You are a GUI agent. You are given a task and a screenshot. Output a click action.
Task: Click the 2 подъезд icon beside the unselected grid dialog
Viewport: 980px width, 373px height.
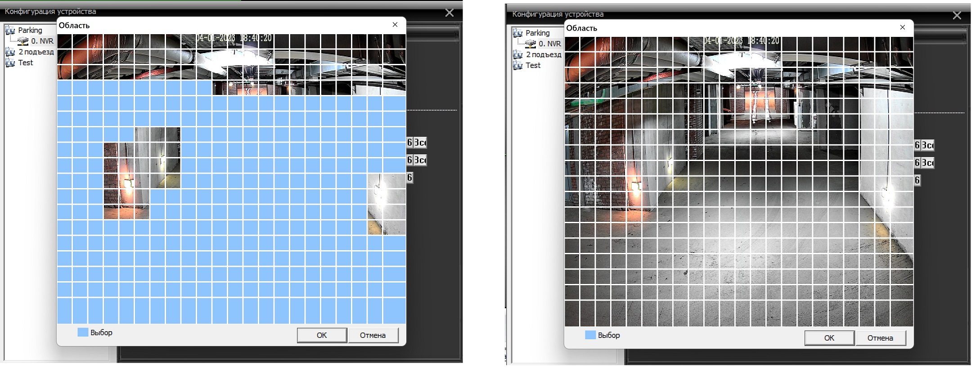coord(518,54)
